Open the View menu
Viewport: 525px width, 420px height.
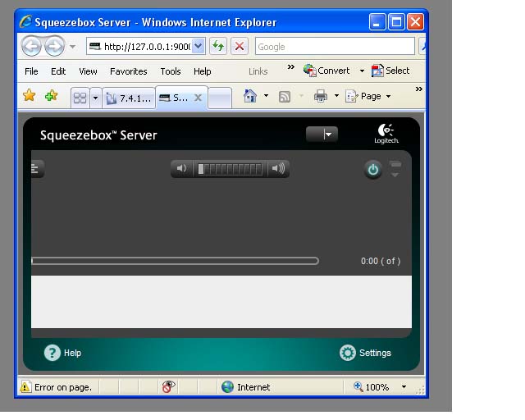point(88,71)
